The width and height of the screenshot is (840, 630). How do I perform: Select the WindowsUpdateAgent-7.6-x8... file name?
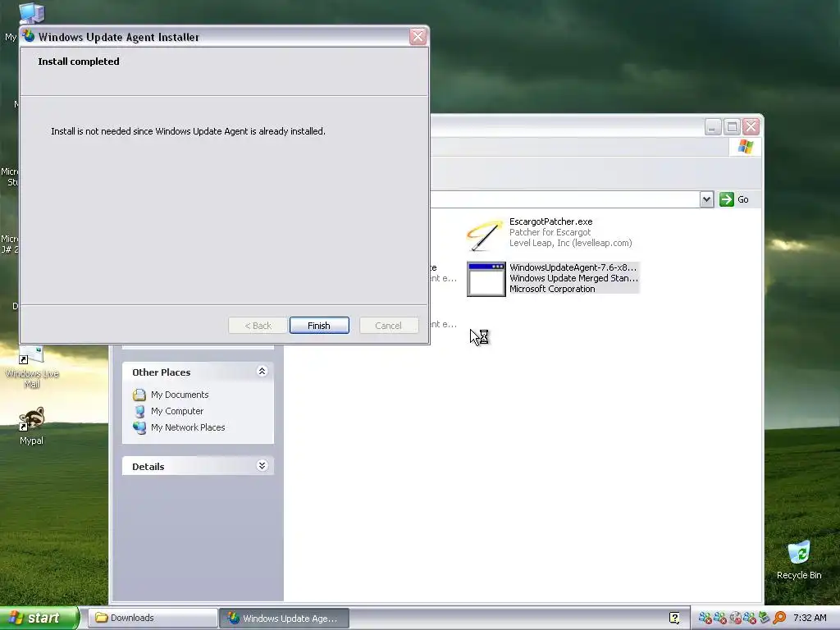click(573, 267)
